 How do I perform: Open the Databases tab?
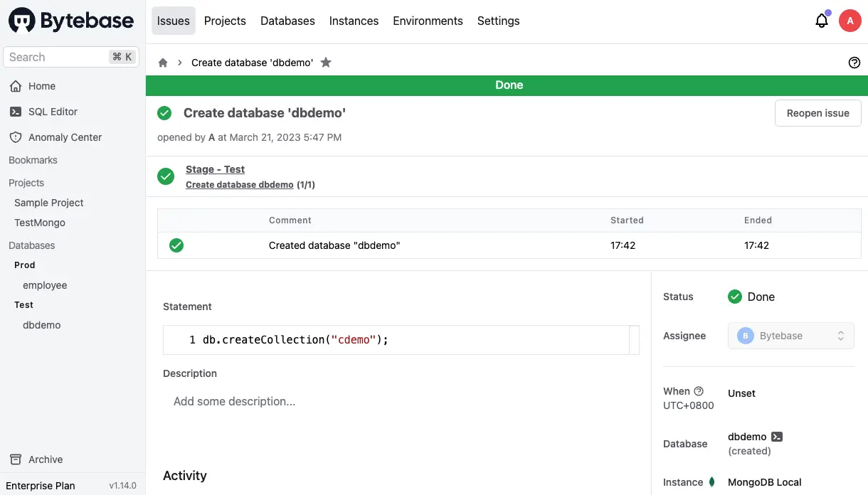(287, 21)
